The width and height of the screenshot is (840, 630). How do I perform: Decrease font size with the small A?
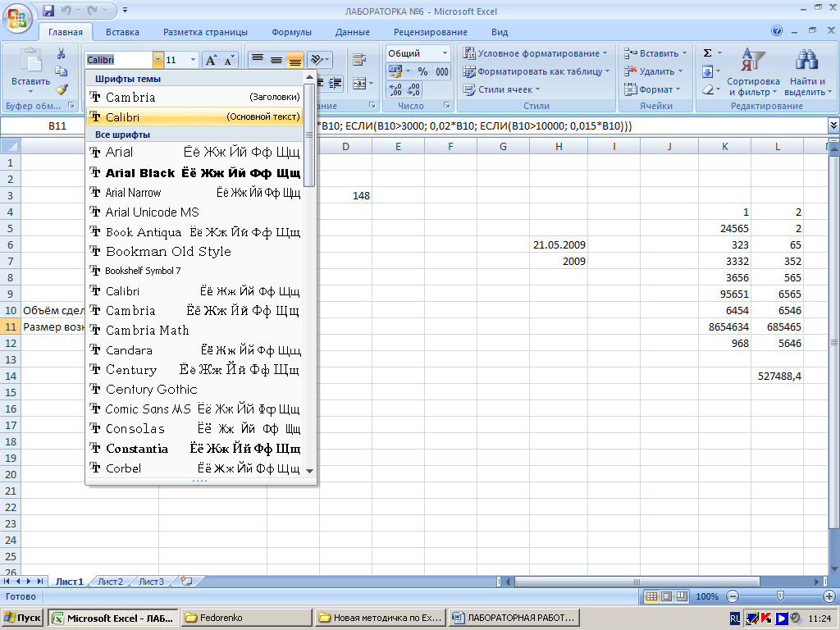pos(230,60)
